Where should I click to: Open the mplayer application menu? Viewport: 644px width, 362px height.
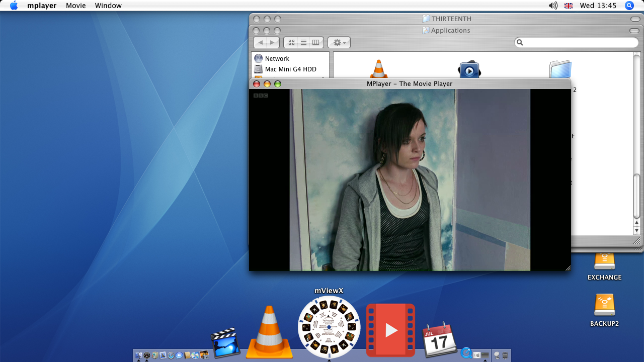[x=42, y=6]
